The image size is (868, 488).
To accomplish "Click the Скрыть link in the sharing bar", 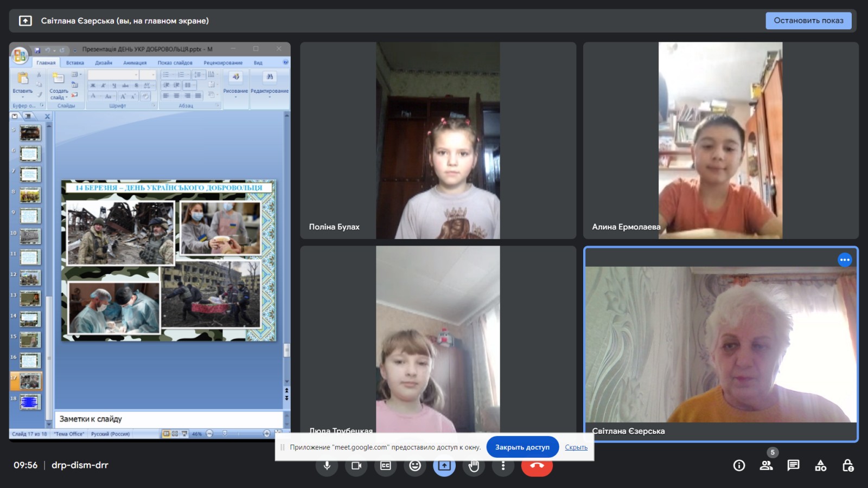I will click(576, 447).
